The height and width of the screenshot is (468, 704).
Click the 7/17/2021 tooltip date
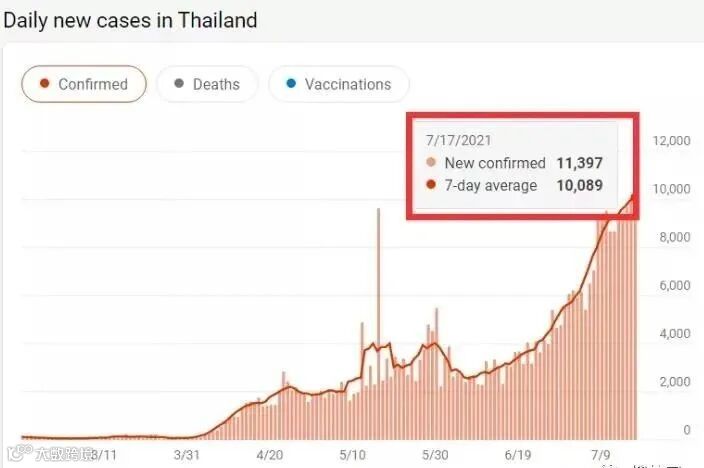coord(458,141)
